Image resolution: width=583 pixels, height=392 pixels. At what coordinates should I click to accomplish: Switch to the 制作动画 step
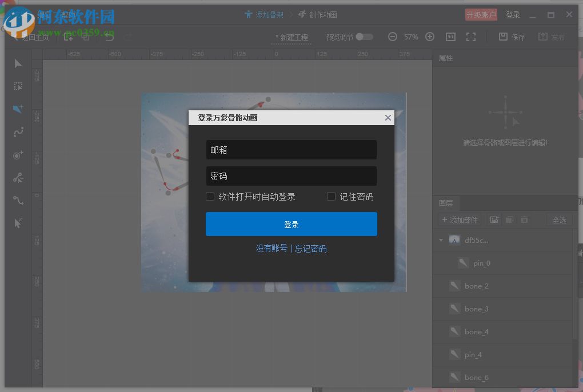(x=318, y=15)
